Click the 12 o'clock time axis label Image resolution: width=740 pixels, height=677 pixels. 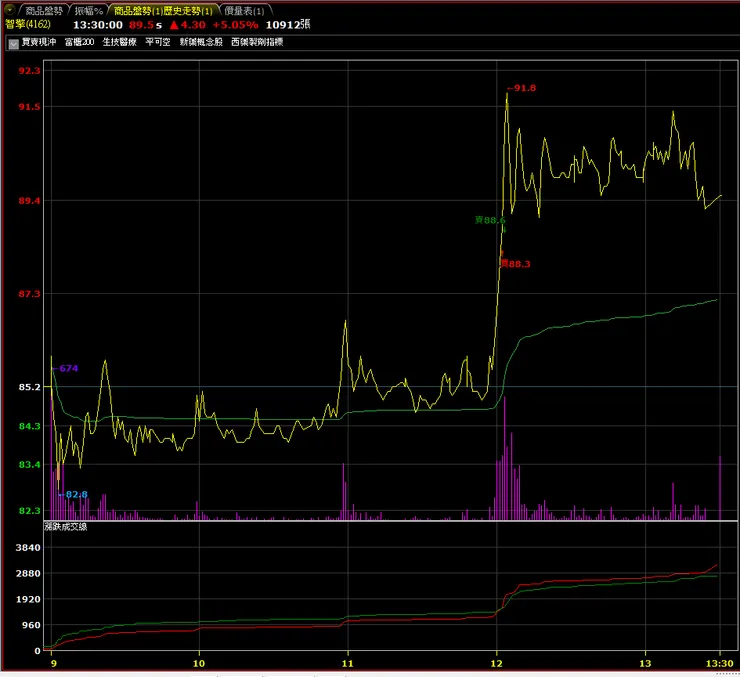(x=496, y=663)
